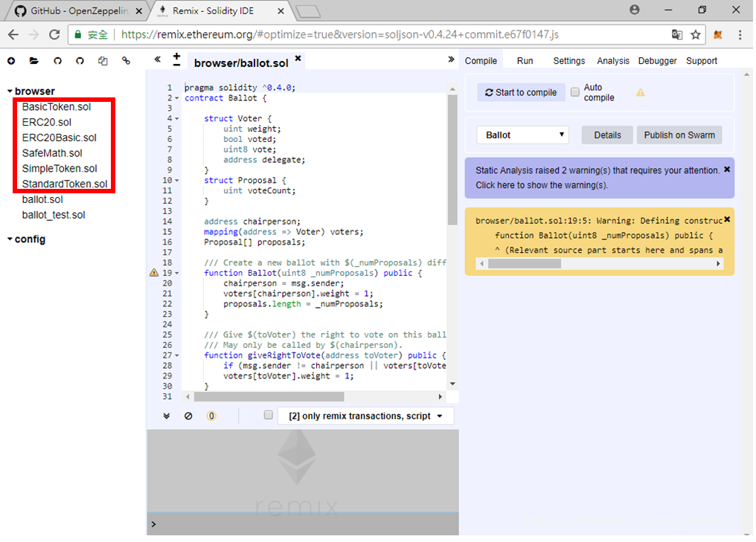Switch to the Run tab
Image resolution: width=756 pixels, height=542 pixels.
click(x=525, y=61)
